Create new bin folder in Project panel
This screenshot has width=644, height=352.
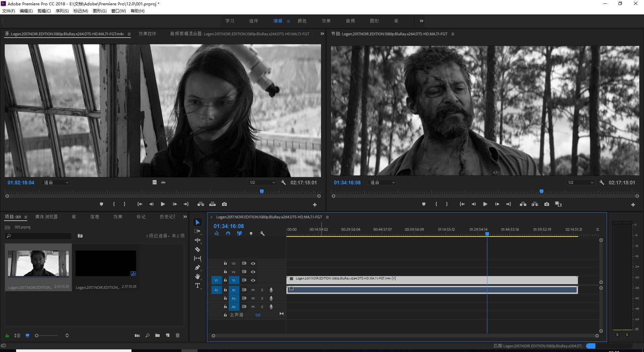(157, 335)
